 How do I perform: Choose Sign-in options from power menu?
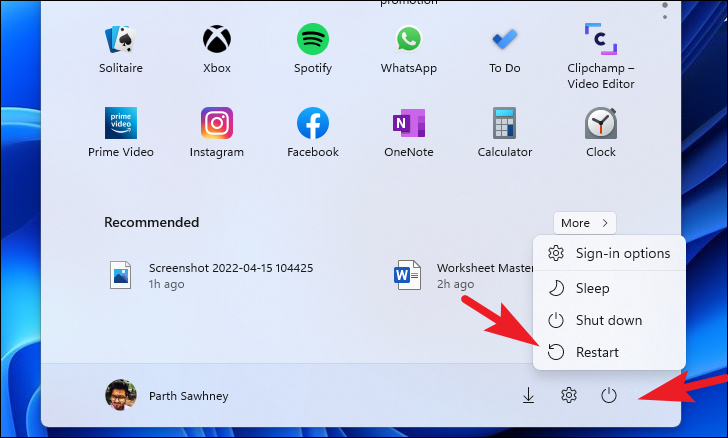[609, 253]
